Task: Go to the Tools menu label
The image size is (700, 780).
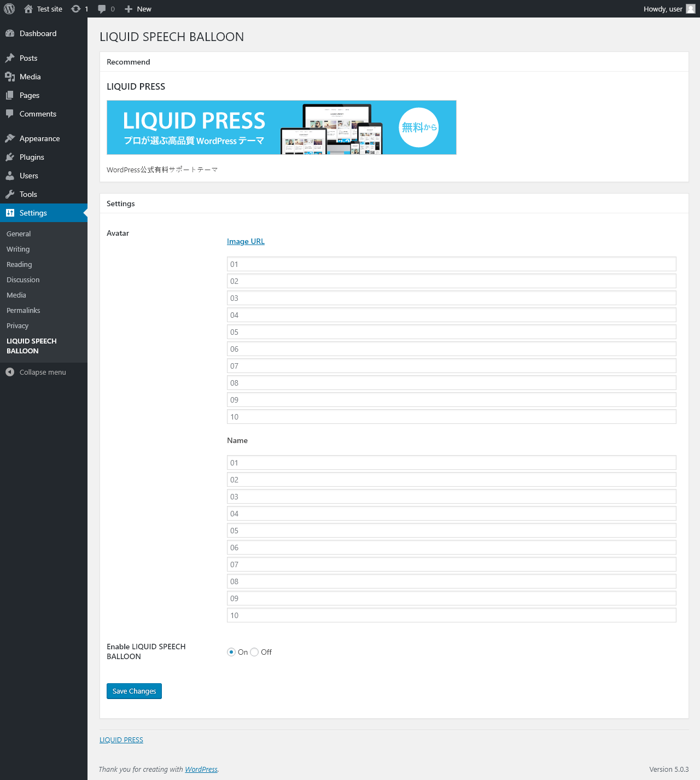Action: click(28, 194)
